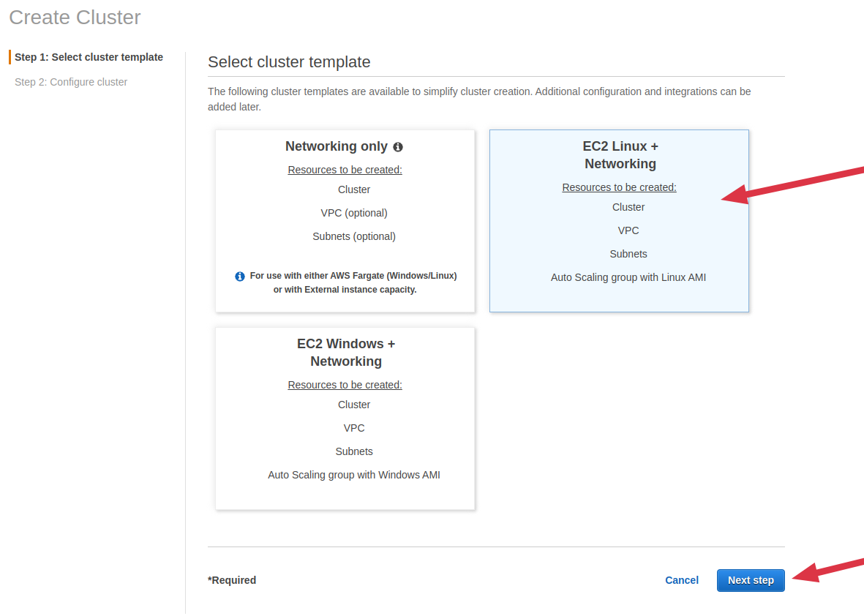The image size is (864, 616).
Task: Go to Step 1: Select cluster template
Action: tap(89, 57)
